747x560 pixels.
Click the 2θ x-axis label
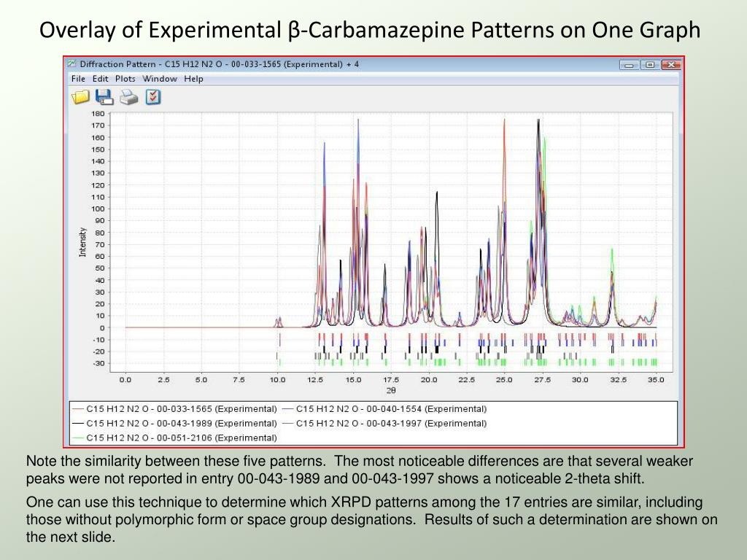point(391,390)
